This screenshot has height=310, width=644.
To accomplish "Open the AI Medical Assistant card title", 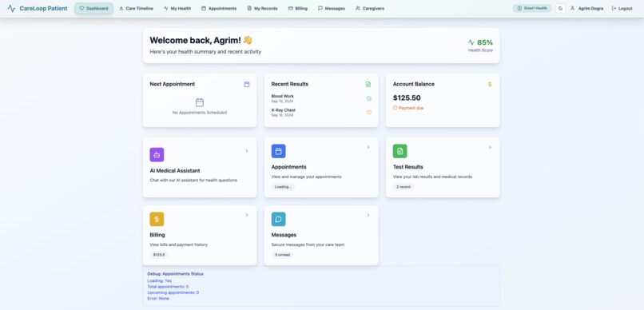I will tap(175, 170).
